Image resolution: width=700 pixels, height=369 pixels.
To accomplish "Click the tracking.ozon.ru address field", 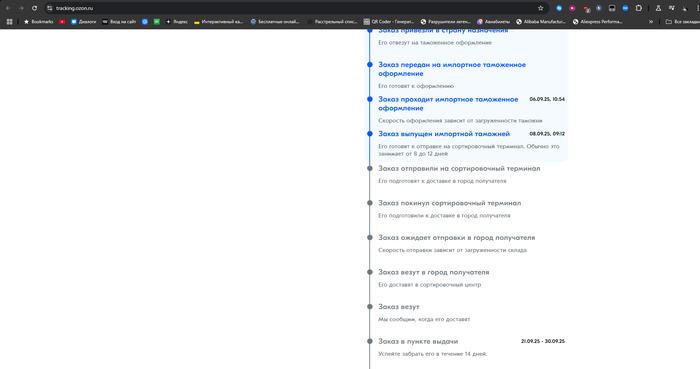I will pyautogui.click(x=295, y=8).
